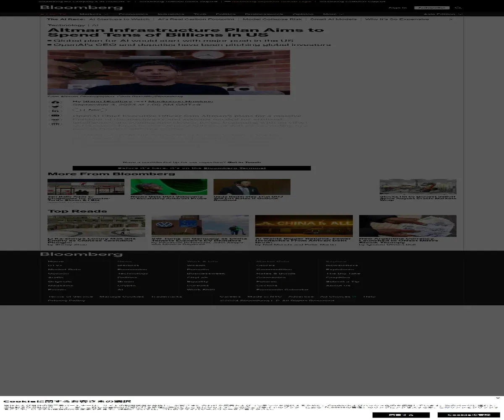The height and width of the screenshot is (420, 504).
Task: Click the Bloomberg logo in the footer
Action: click(x=81, y=254)
